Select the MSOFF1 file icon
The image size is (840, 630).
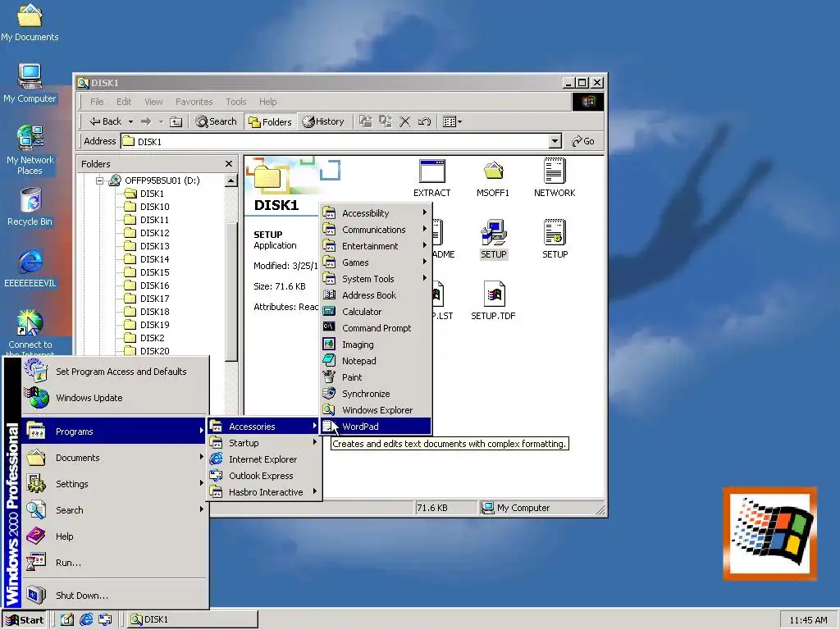click(x=493, y=178)
